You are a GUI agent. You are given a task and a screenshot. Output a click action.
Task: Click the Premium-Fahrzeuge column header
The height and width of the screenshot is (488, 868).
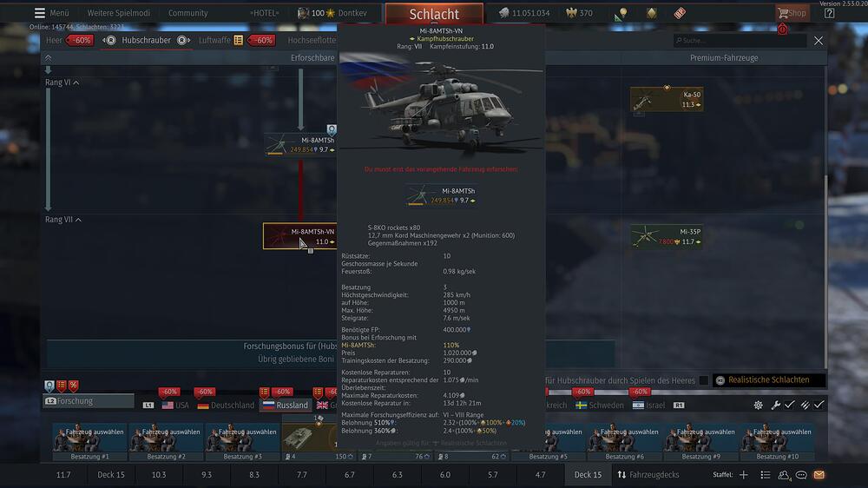(724, 57)
